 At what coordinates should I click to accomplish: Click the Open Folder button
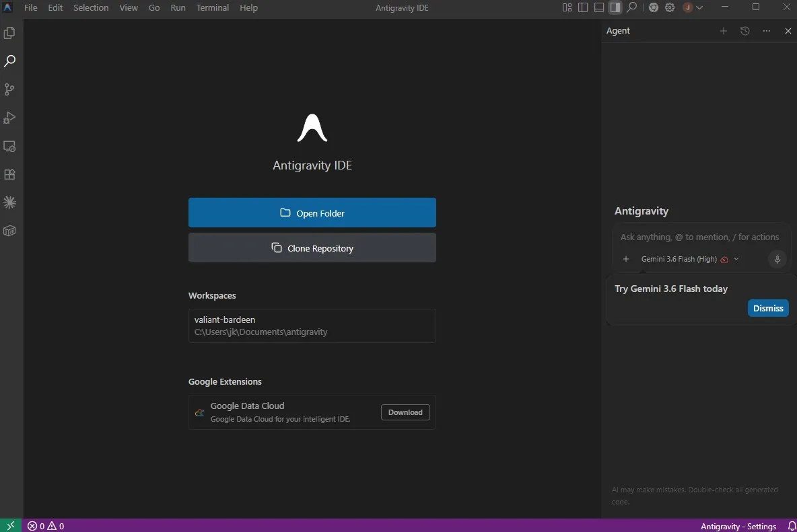pos(312,213)
